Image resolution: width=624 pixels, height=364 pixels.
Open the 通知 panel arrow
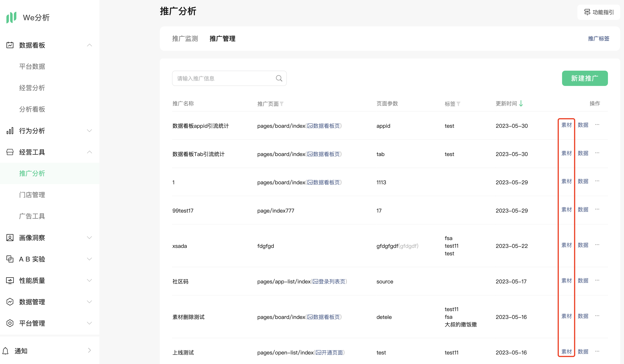click(x=90, y=350)
